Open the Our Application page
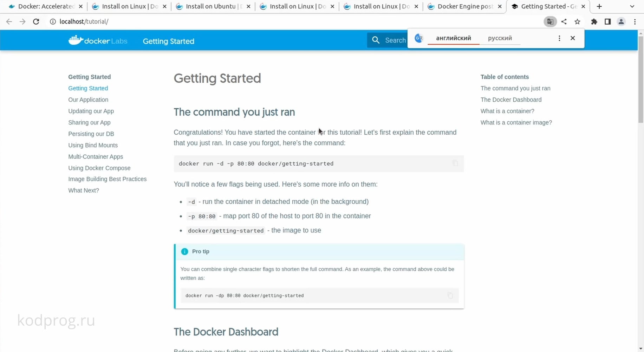The width and height of the screenshot is (644, 352). click(x=88, y=100)
